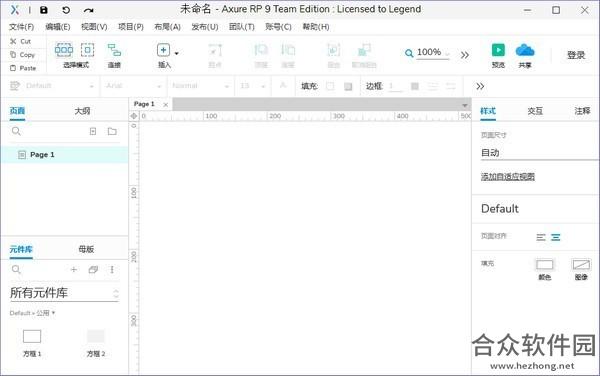Switch to the 母版 masters tab
The width and height of the screenshot is (600, 376).
(86, 249)
